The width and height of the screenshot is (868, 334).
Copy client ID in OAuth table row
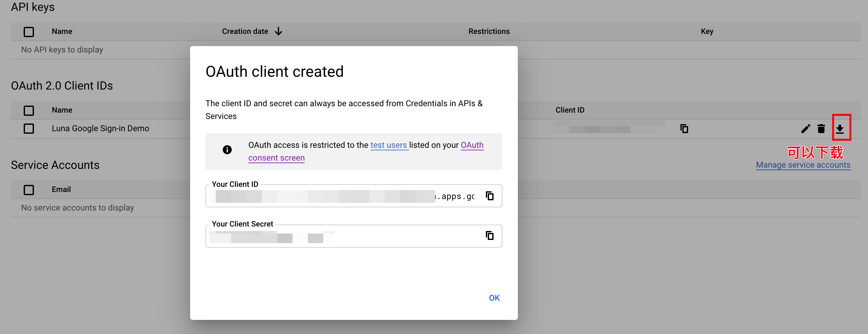click(684, 129)
